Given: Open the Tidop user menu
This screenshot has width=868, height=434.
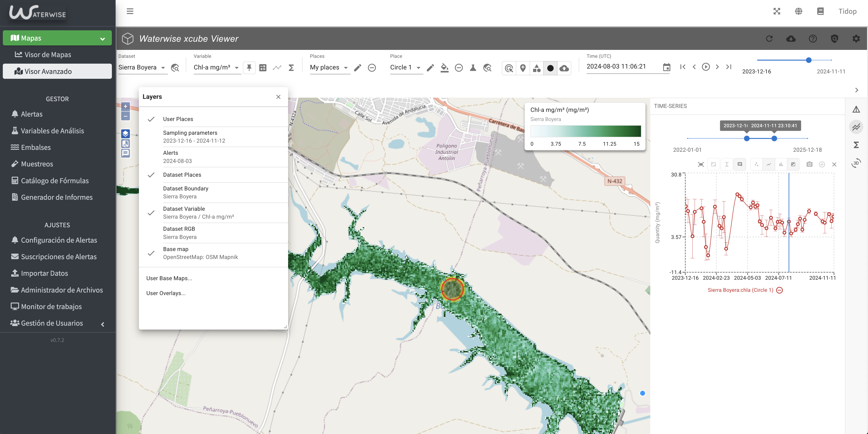Looking at the screenshot, I should click(847, 11).
